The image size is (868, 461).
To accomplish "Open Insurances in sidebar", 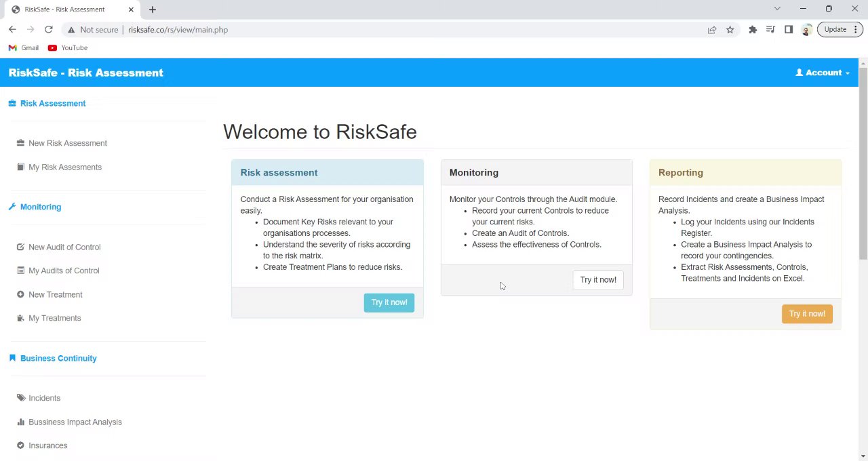I will click(x=48, y=445).
